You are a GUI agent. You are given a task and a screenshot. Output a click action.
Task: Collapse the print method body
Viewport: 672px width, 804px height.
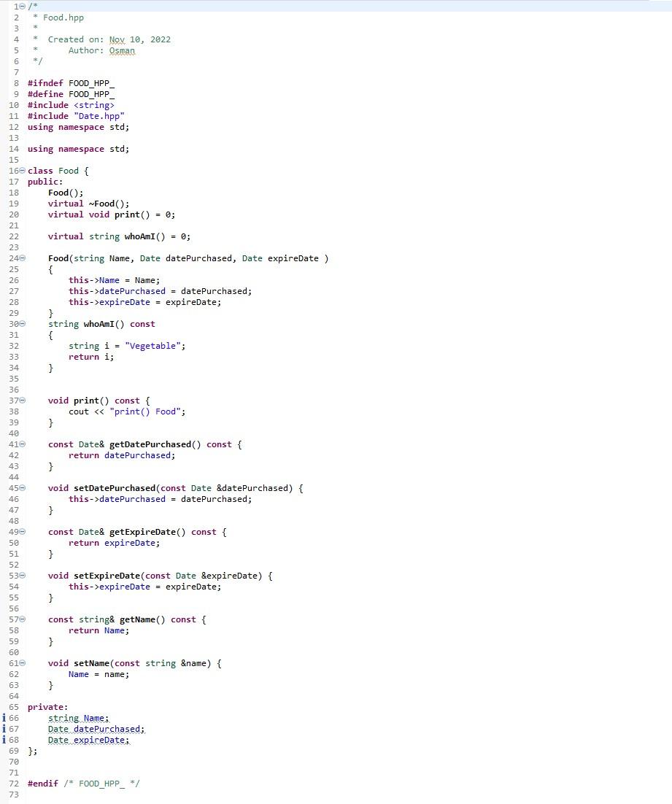[20, 401]
